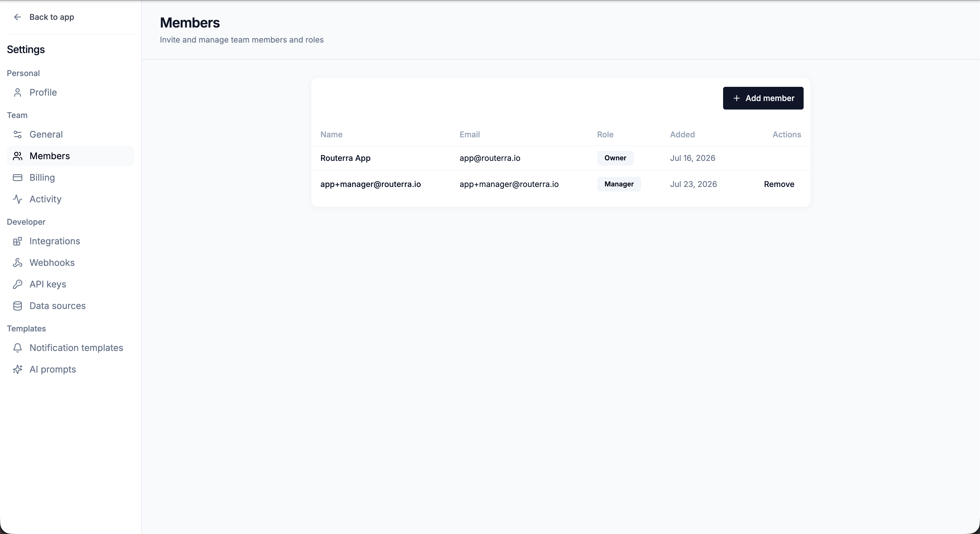This screenshot has height=534, width=980.
Task: Click the General sliders icon
Action: point(18,134)
